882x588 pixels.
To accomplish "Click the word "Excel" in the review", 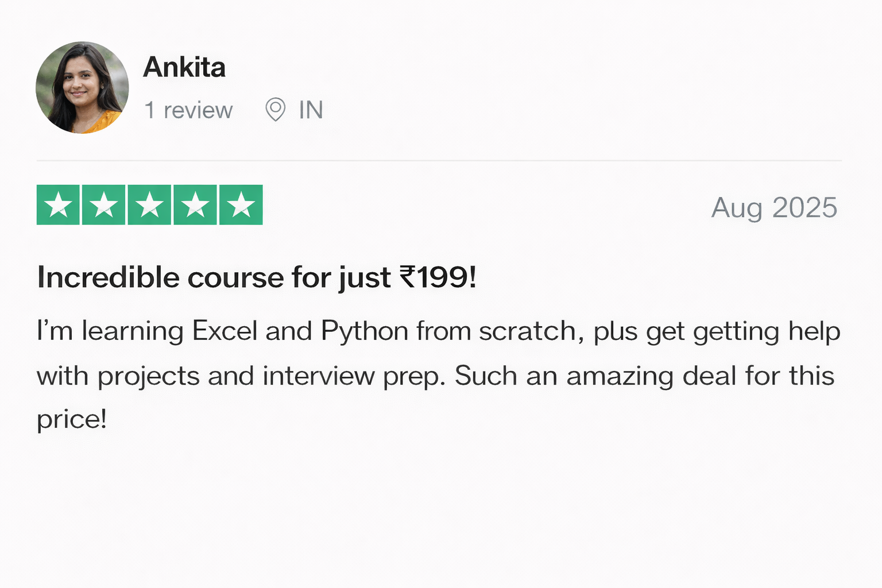I will 225,331.
